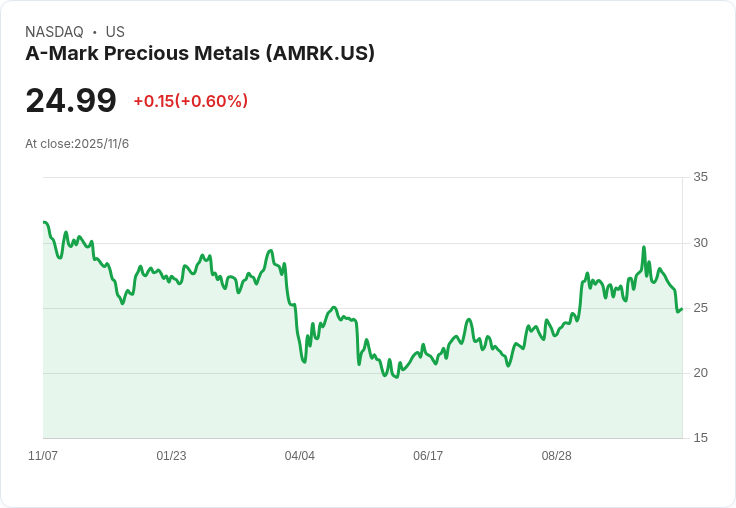Click the NASDAQ exchange label

(x=54, y=32)
